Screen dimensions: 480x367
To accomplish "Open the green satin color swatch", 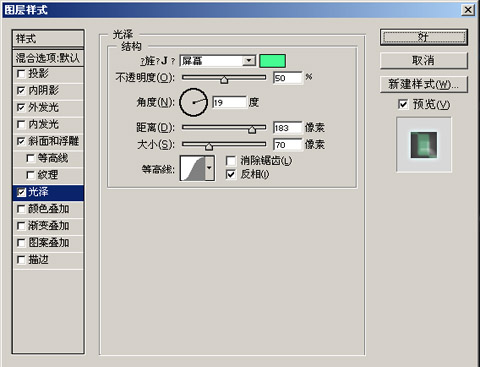I will (272, 61).
